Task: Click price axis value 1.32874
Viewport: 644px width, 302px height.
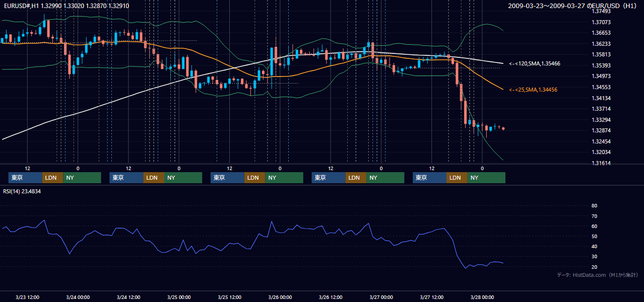Action: [601, 130]
